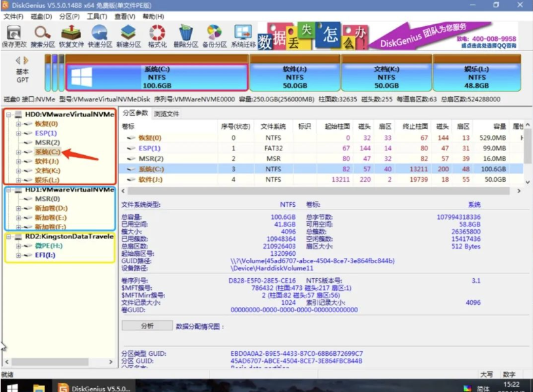This screenshot has width=533, height=392.
Task: Open the Search Partition (搜索分区) tool
Action: point(43,37)
